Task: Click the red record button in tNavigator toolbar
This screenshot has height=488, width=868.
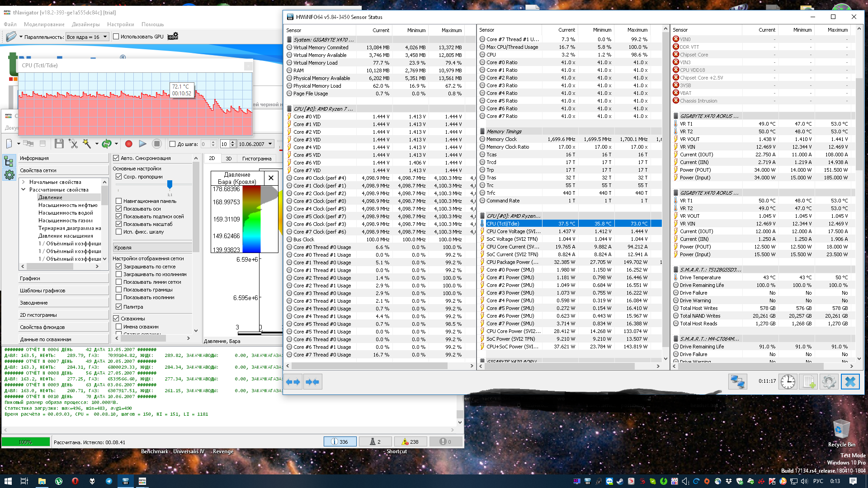Action: coord(128,144)
